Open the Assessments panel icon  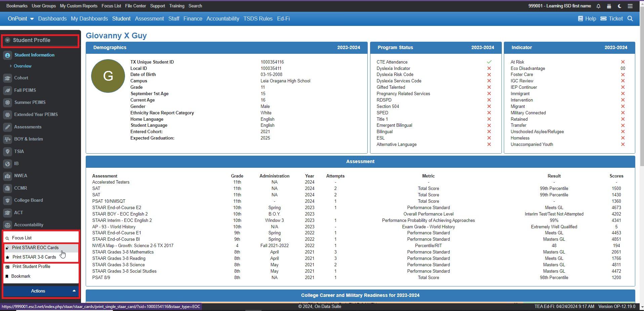tap(7, 127)
